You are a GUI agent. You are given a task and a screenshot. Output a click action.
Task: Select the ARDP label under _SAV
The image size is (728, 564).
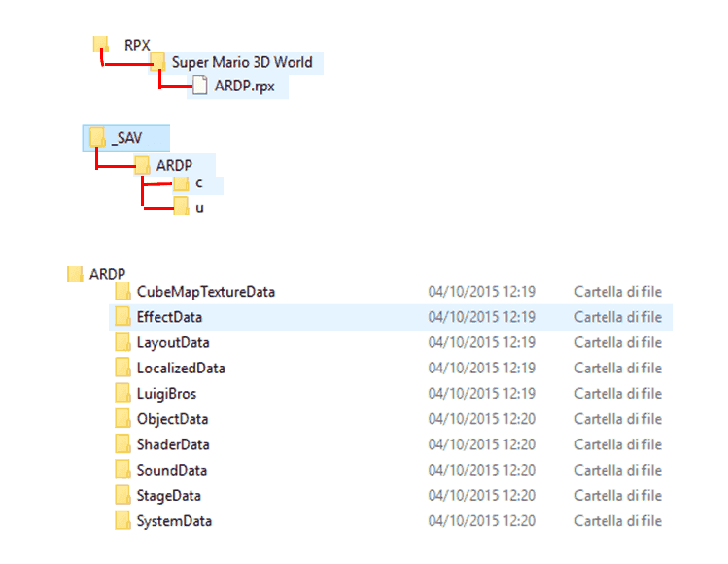pos(174,166)
